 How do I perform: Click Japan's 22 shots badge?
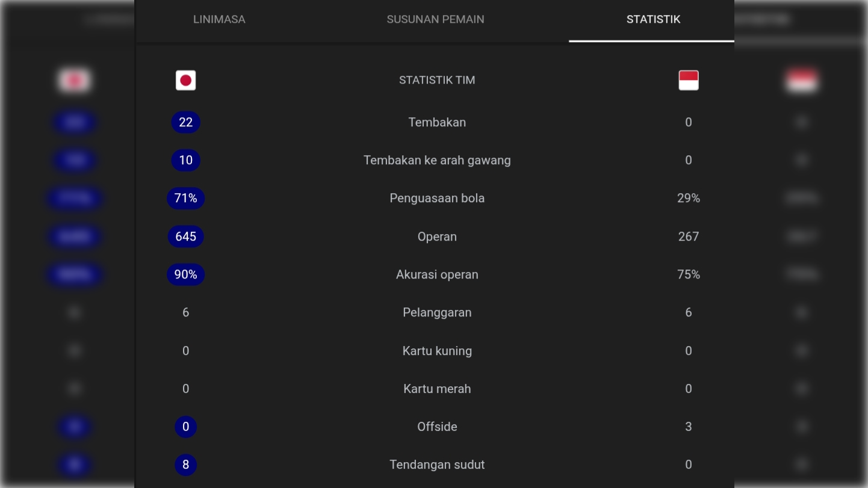185,122
